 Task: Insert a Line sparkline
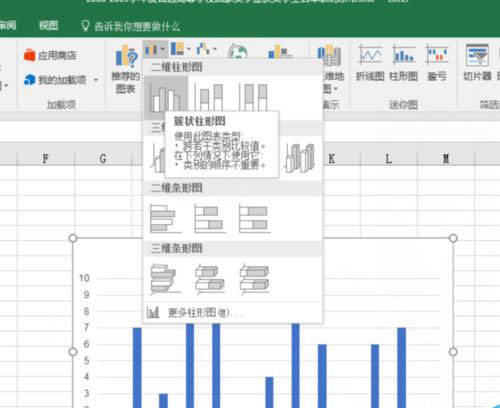(x=370, y=63)
